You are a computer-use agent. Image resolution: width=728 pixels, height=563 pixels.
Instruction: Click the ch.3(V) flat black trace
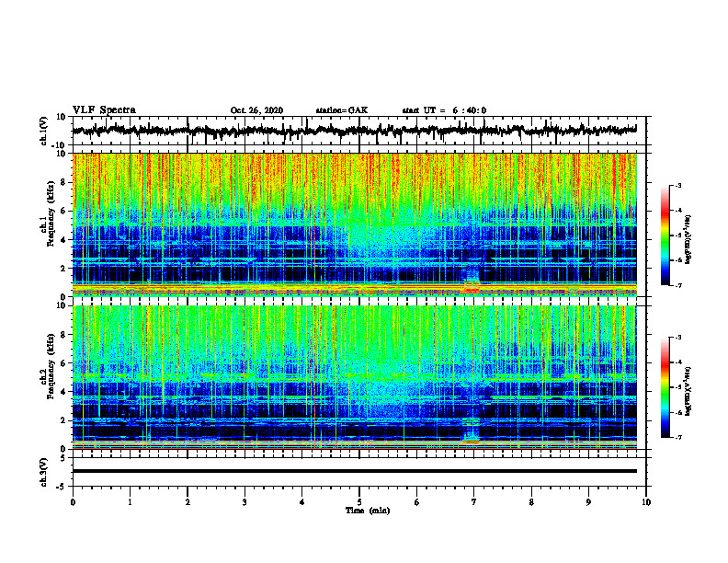[x=355, y=471]
